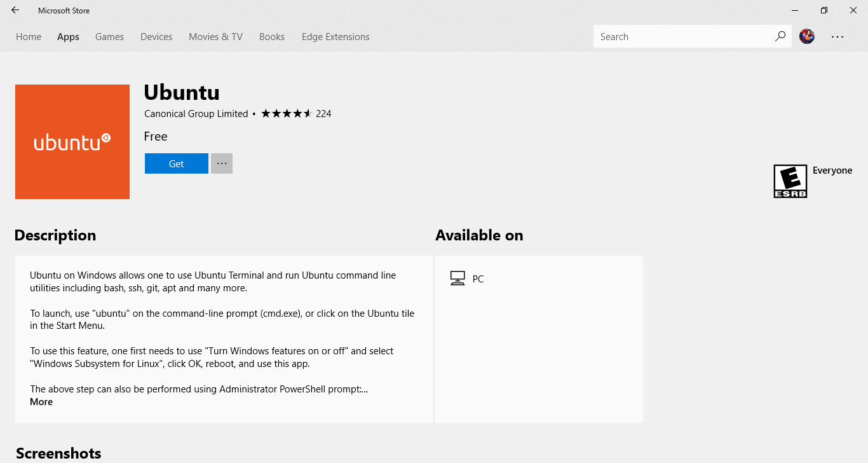Click the back arrow in title bar
This screenshot has width=868, height=463.
[x=15, y=10]
